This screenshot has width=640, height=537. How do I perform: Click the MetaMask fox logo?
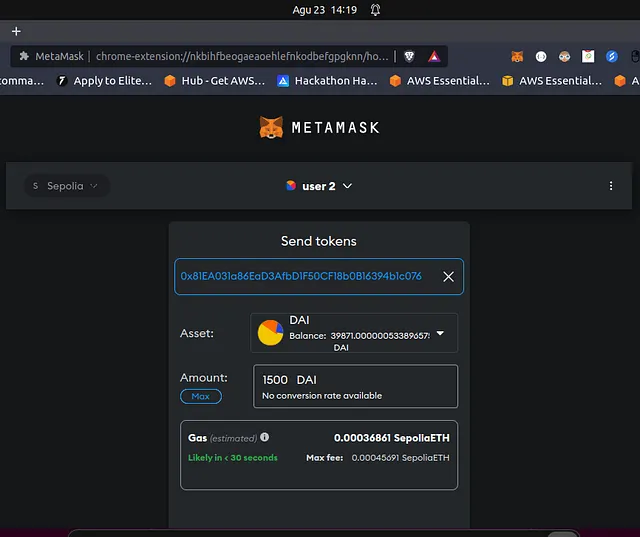click(x=271, y=128)
